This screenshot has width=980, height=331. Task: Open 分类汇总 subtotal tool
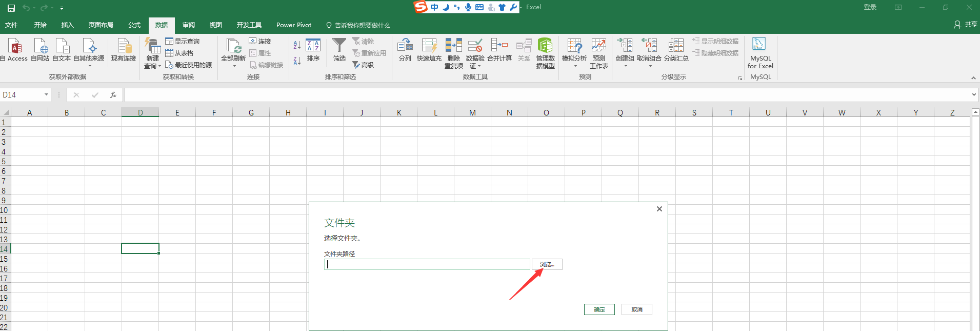click(x=676, y=50)
